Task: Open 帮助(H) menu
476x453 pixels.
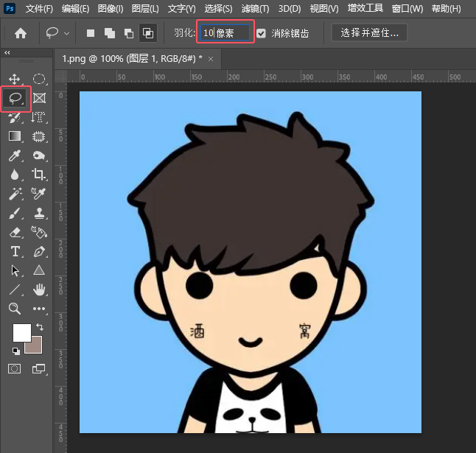Action: 447,9
